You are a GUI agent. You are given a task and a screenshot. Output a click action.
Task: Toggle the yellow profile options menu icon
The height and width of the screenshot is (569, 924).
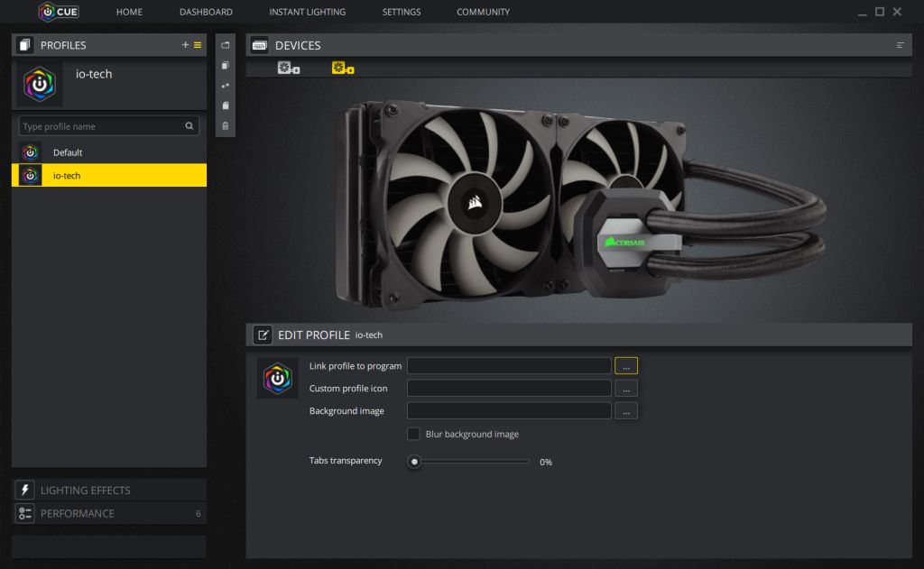point(198,45)
